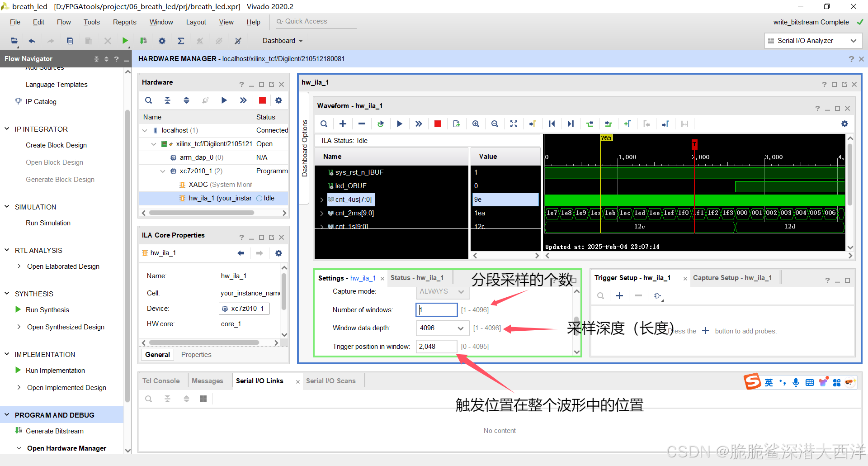Click Create Block Design
This screenshot has height=466, width=868.
56,145
